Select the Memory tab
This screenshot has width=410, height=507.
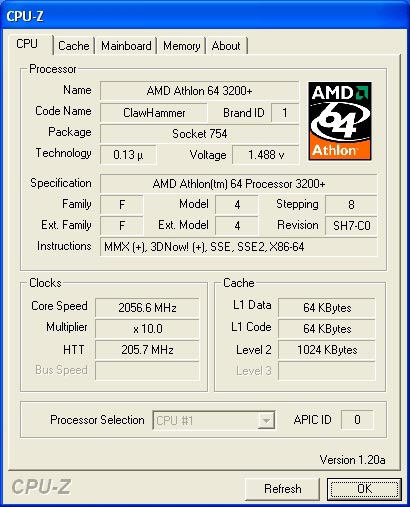(x=181, y=46)
